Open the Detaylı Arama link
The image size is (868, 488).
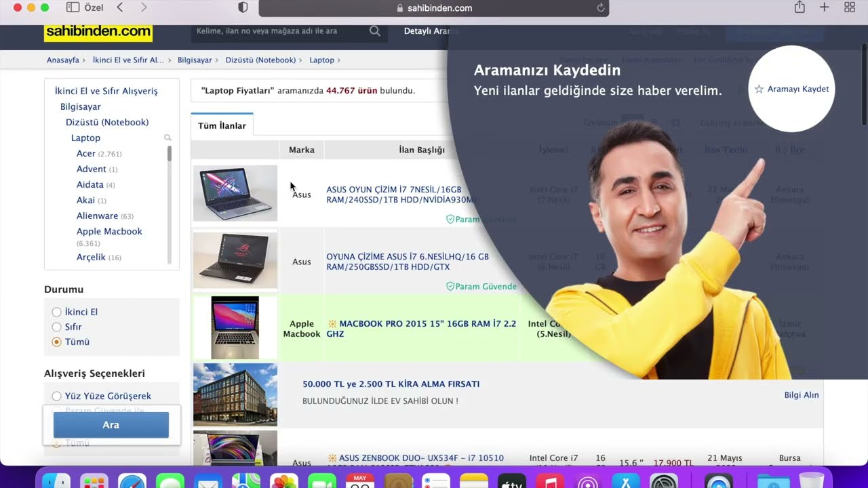(x=431, y=31)
